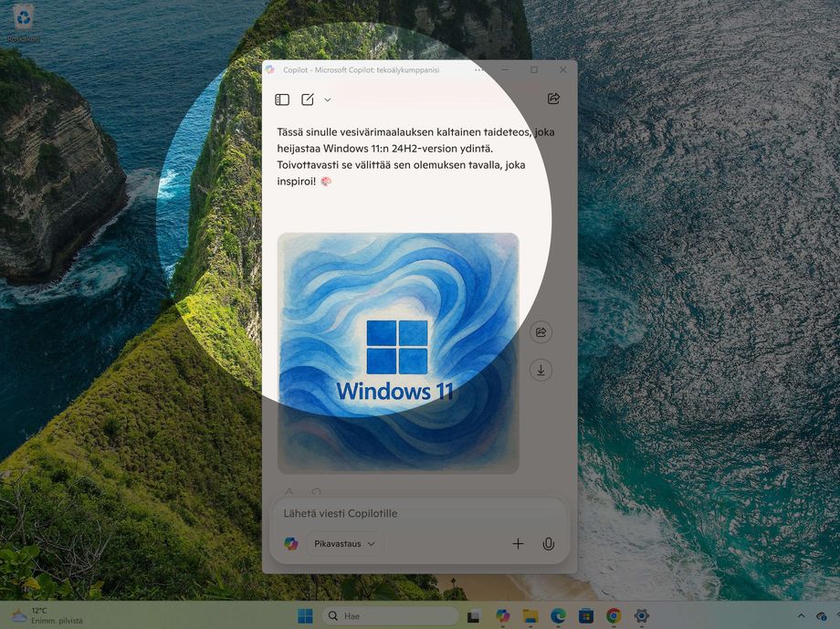Click the Copilot logo in message box

click(290, 544)
